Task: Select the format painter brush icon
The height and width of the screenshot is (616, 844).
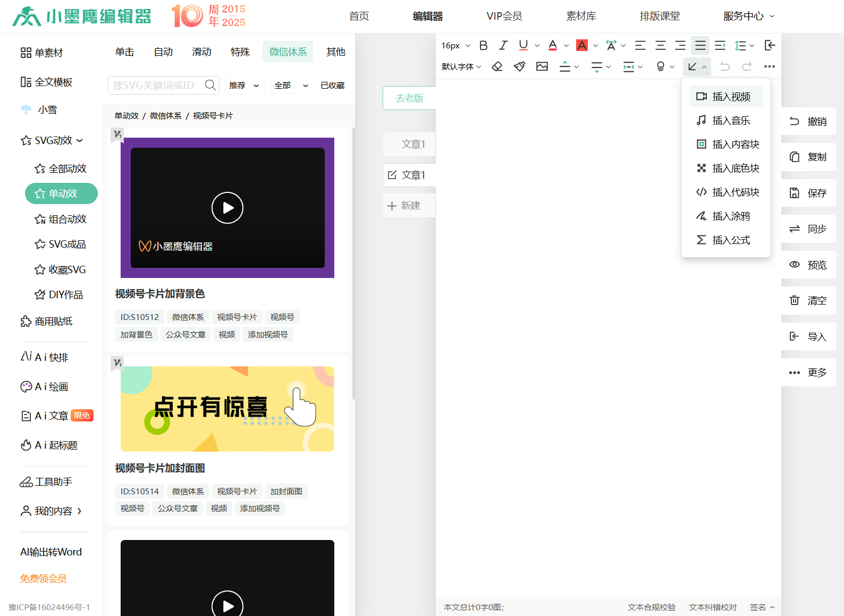Action: (519, 66)
